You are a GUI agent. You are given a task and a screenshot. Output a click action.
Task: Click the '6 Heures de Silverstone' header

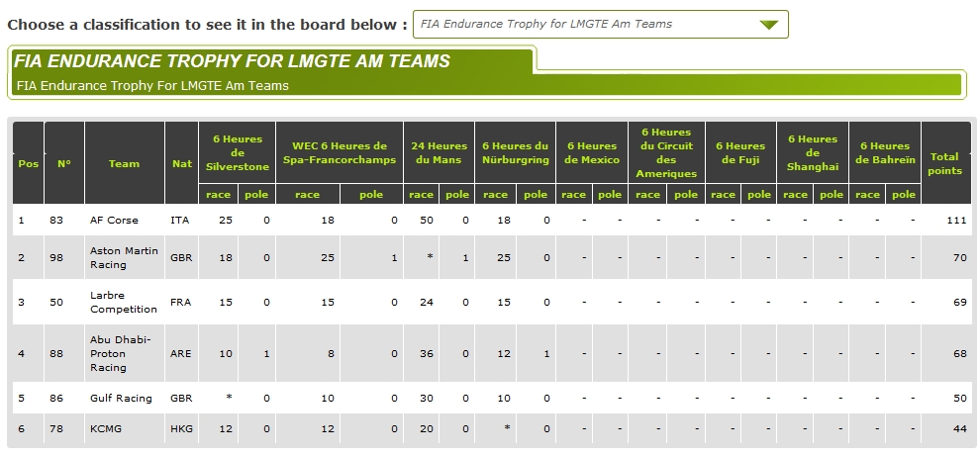point(238,153)
